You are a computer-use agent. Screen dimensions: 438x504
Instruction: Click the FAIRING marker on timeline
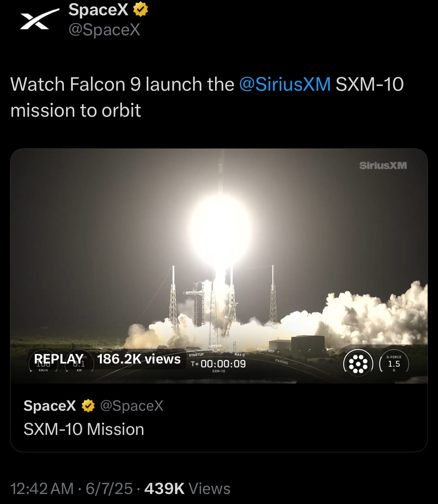282,362
